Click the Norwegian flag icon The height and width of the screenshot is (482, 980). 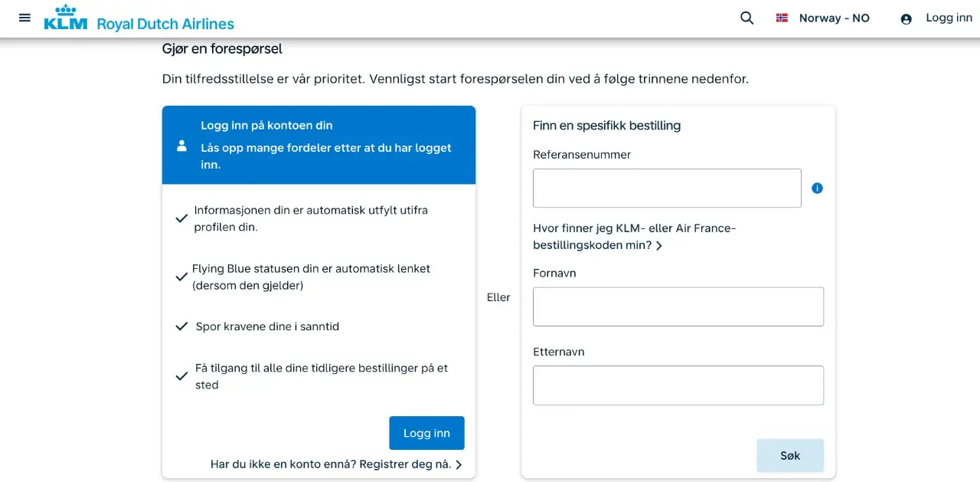pos(782,18)
